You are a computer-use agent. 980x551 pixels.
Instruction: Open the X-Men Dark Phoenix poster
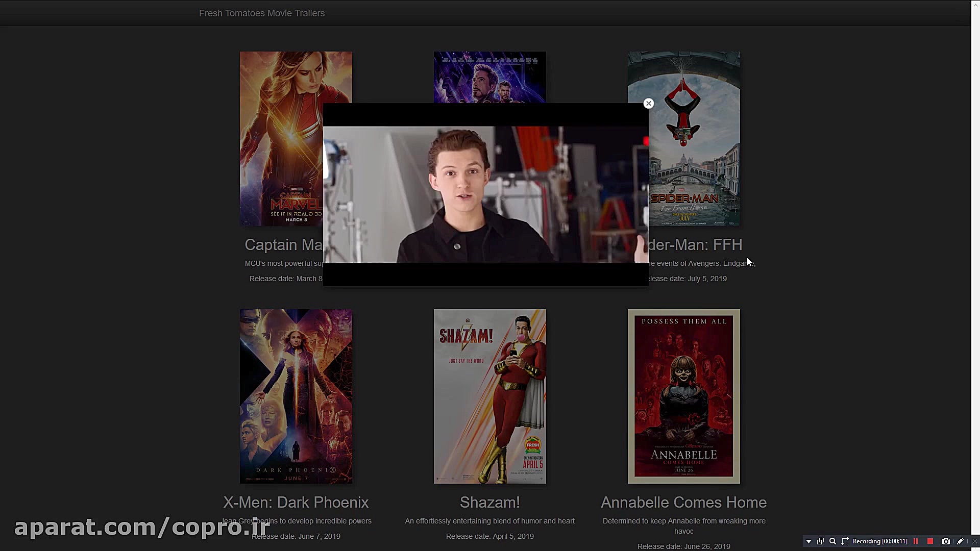point(296,396)
